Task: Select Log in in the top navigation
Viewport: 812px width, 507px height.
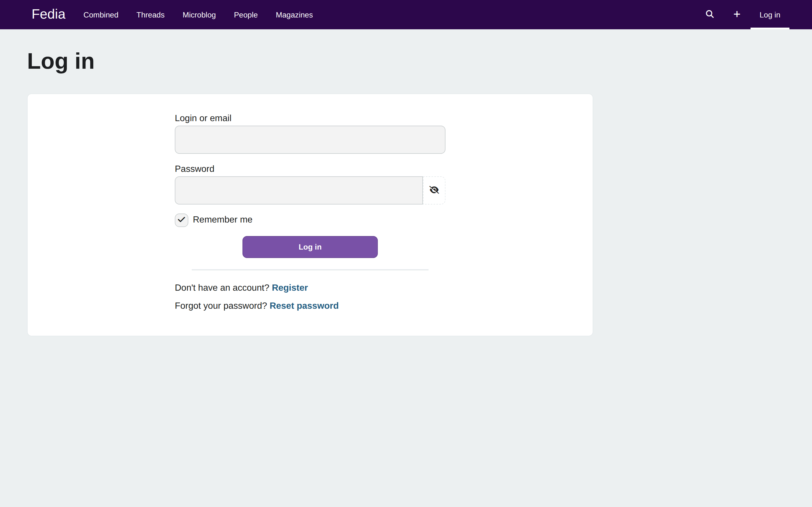Action: click(x=769, y=15)
